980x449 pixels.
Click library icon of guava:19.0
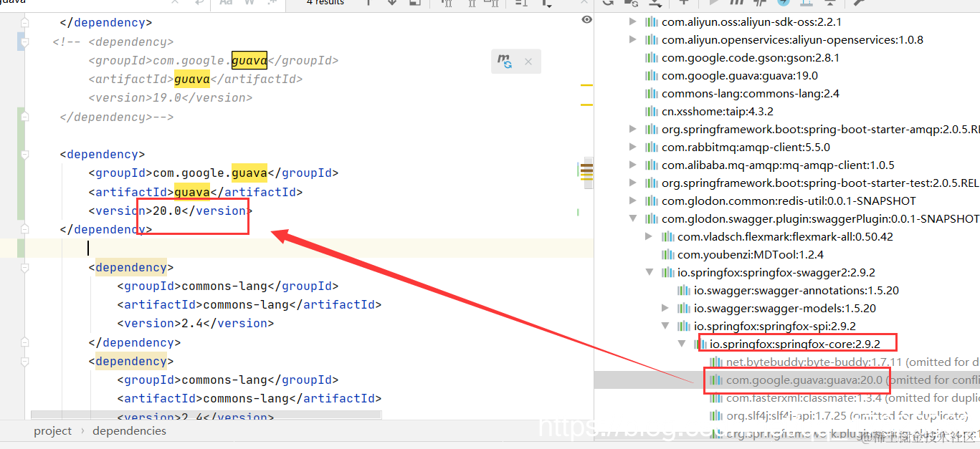[x=651, y=76]
